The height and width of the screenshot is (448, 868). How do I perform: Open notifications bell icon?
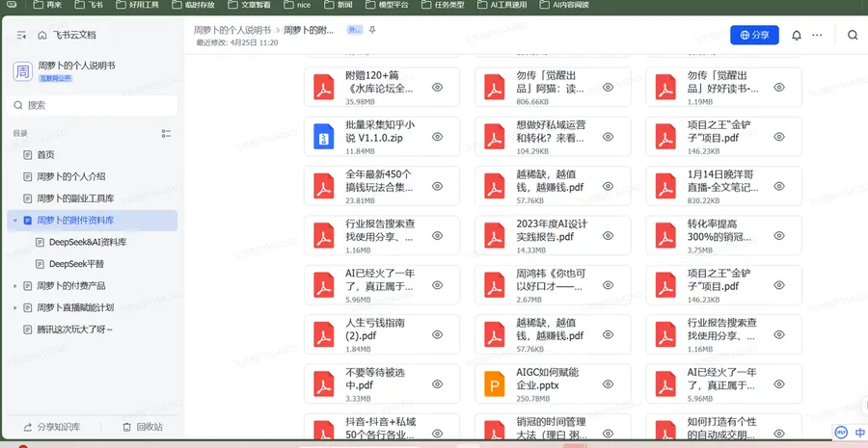(x=797, y=35)
